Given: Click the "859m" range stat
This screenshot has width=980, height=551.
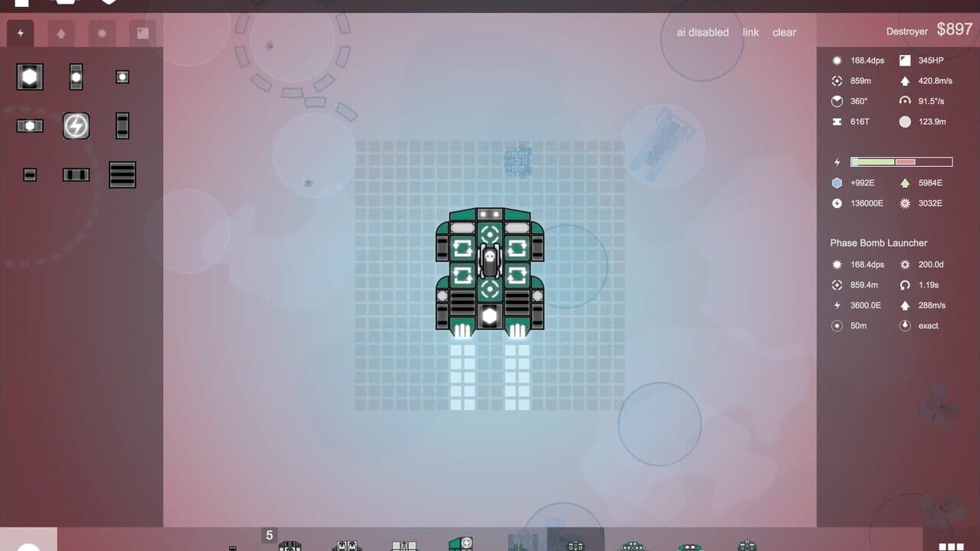Looking at the screenshot, I should tap(861, 80).
